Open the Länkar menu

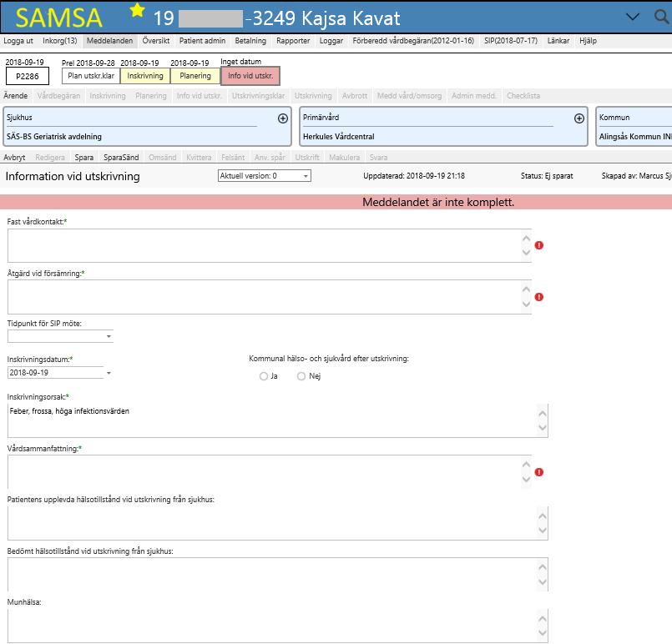pos(558,41)
